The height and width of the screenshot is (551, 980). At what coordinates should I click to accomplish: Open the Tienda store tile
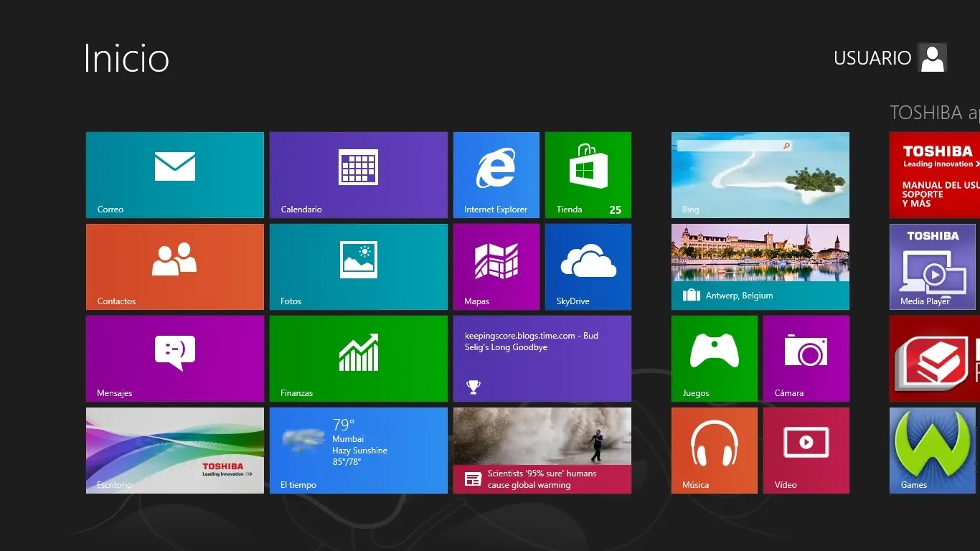[x=588, y=175]
